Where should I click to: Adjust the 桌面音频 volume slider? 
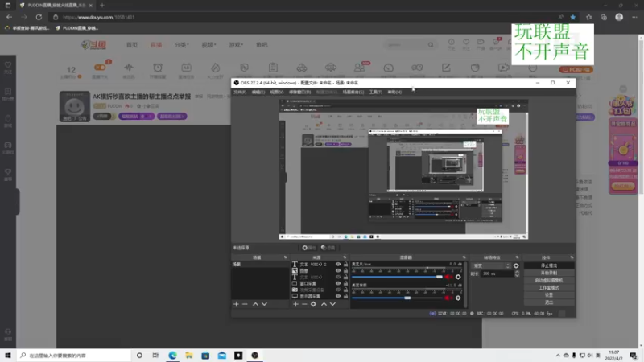click(x=407, y=298)
